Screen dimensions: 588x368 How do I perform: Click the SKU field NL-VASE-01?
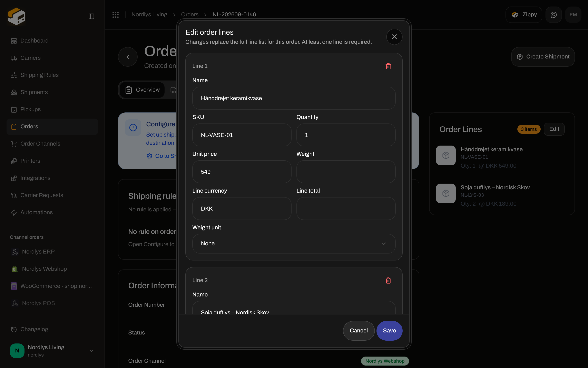(242, 135)
